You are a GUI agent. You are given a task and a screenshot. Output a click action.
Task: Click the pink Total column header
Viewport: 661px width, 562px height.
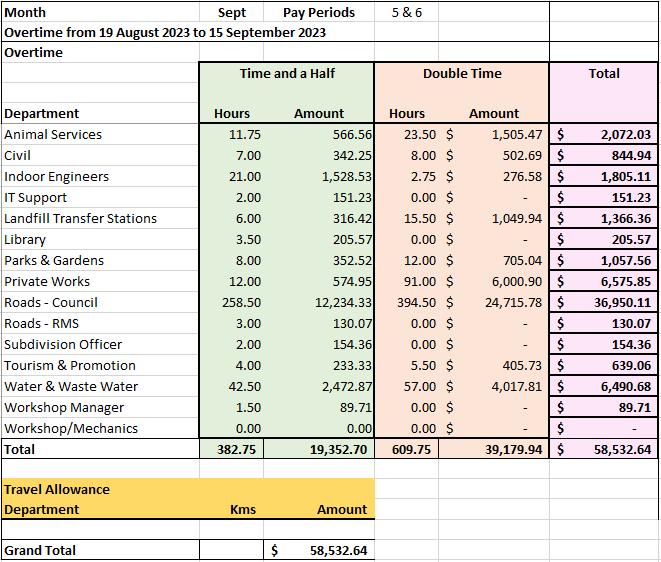click(x=604, y=73)
